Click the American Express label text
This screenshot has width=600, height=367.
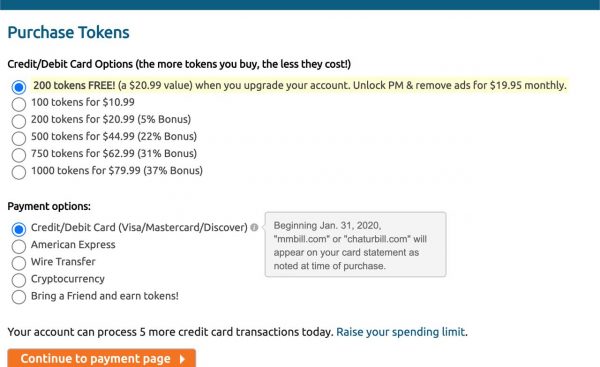tap(73, 245)
